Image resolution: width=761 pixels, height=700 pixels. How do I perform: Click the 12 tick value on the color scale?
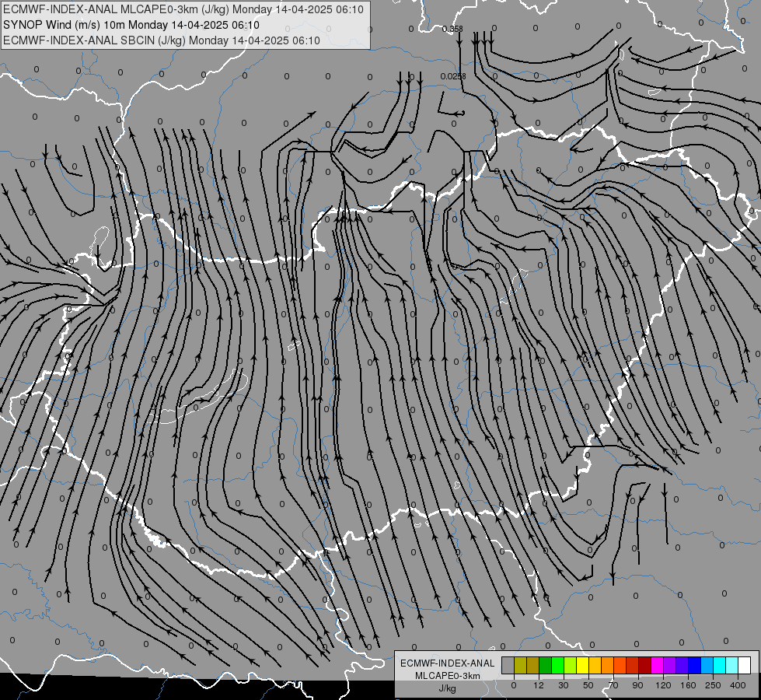tap(538, 685)
